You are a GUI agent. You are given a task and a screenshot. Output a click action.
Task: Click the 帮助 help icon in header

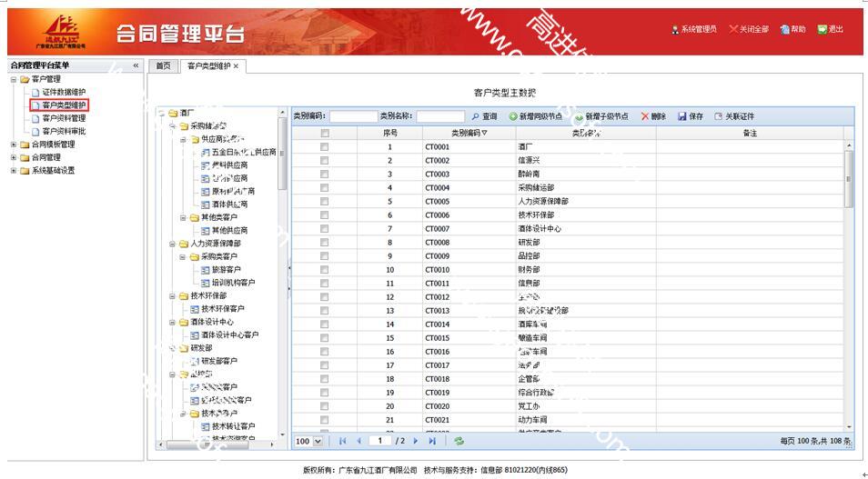(x=784, y=29)
